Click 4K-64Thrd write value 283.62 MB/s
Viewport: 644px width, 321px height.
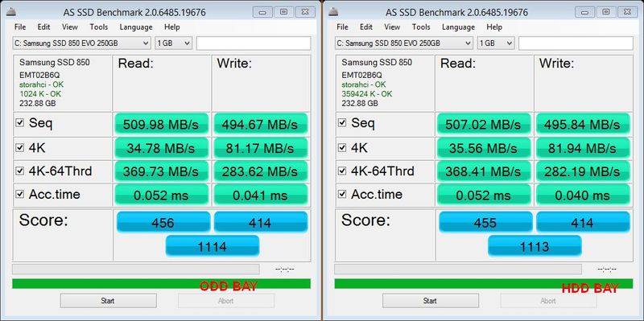click(x=260, y=171)
